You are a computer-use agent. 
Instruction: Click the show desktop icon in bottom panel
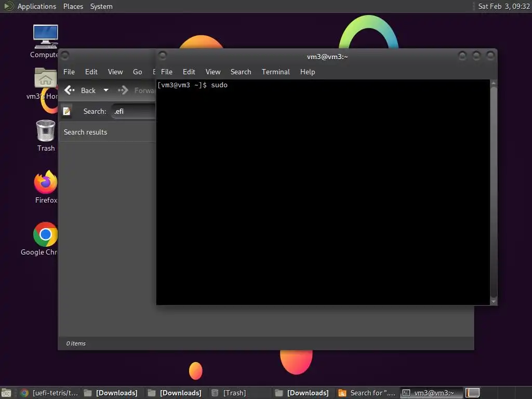tap(6, 393)
